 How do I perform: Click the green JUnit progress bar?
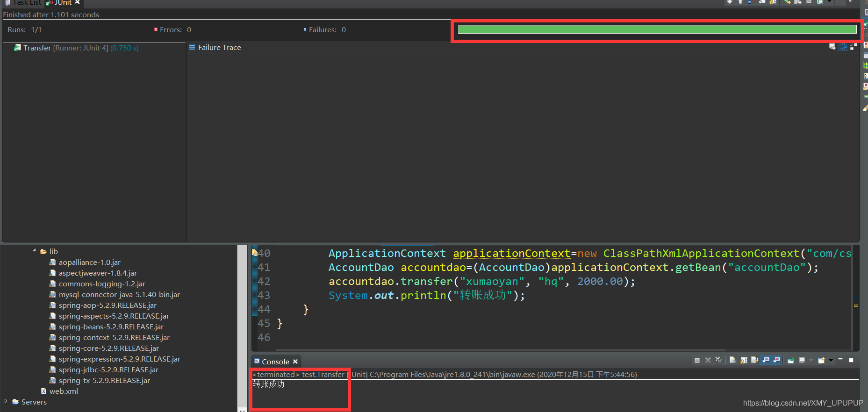pos(657,29)
